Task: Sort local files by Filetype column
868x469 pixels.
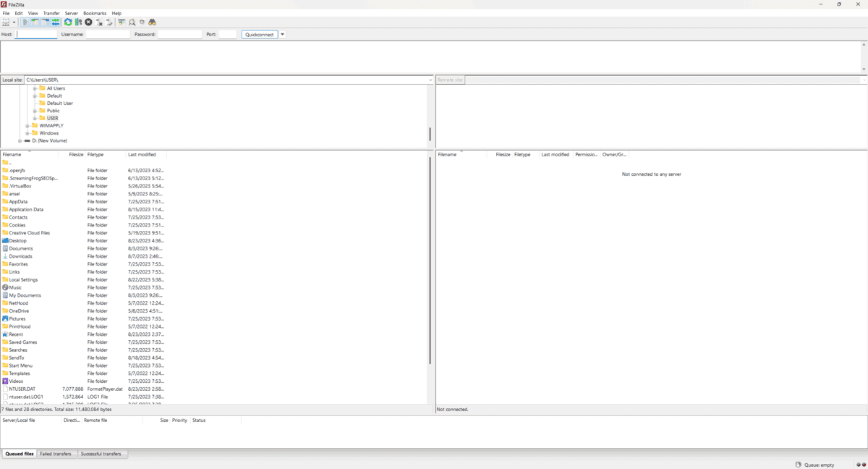Action: 106,154
